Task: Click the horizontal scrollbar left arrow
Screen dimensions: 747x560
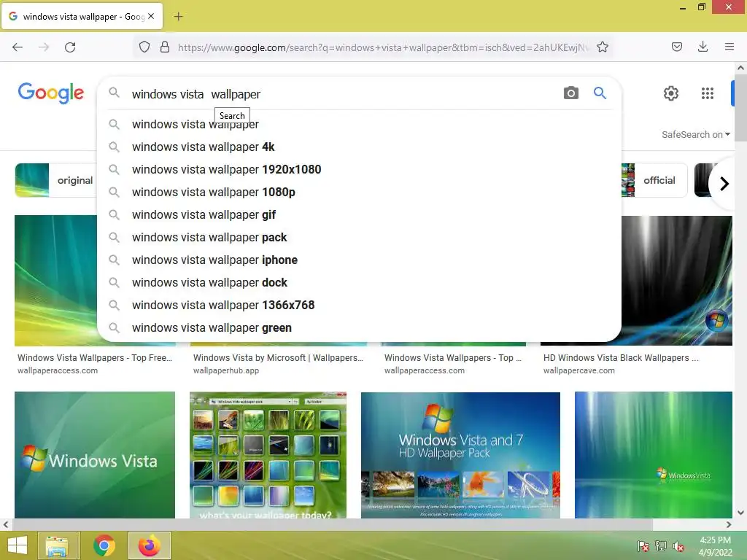Action: [5, 525]
